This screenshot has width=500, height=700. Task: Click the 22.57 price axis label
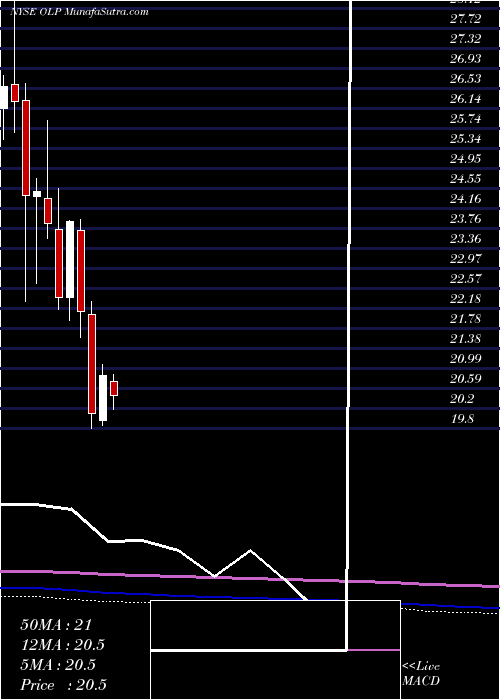pos(466,279)
